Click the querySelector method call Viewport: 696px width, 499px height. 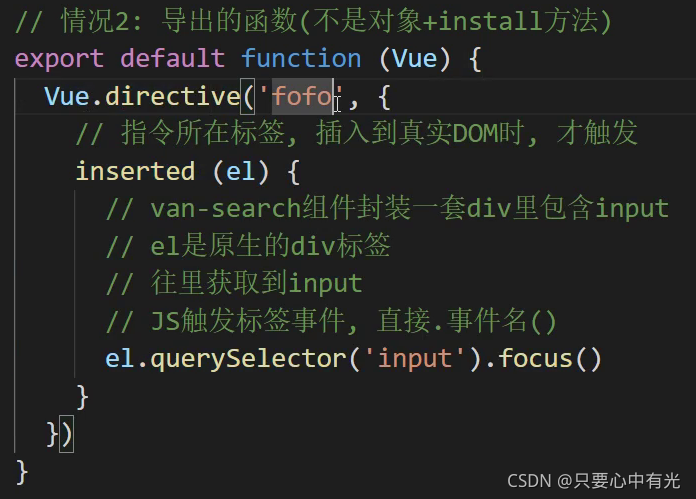[249, 359]
